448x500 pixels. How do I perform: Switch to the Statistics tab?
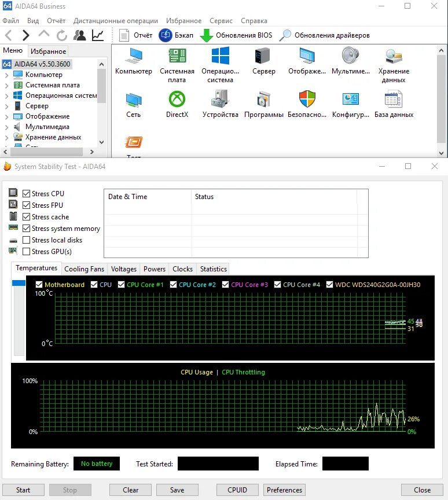(x=214, y=269)
